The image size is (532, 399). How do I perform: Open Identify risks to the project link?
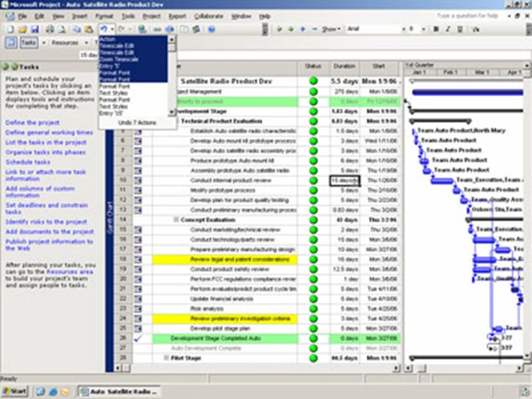click(x=46, y=222)
